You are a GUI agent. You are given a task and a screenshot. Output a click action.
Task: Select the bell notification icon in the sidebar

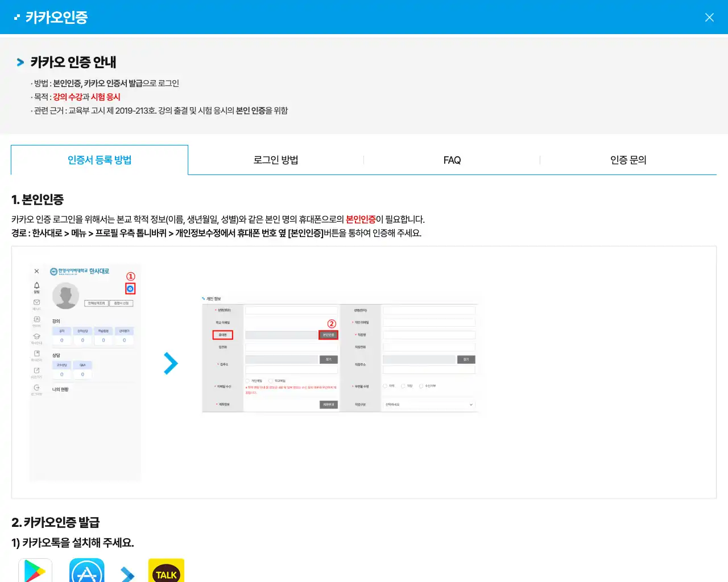point(37,286)
